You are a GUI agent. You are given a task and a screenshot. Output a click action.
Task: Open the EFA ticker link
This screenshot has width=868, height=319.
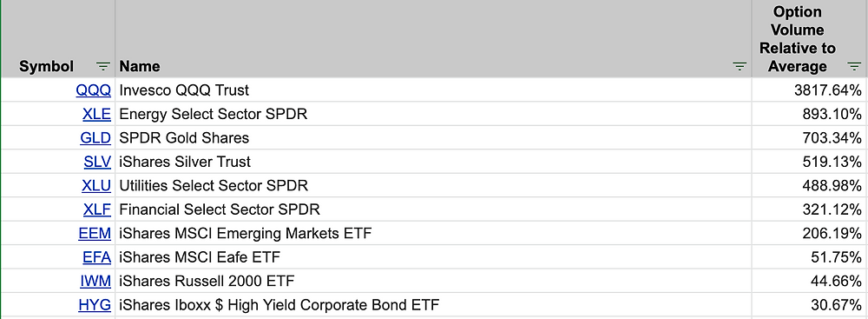(97, 257)
